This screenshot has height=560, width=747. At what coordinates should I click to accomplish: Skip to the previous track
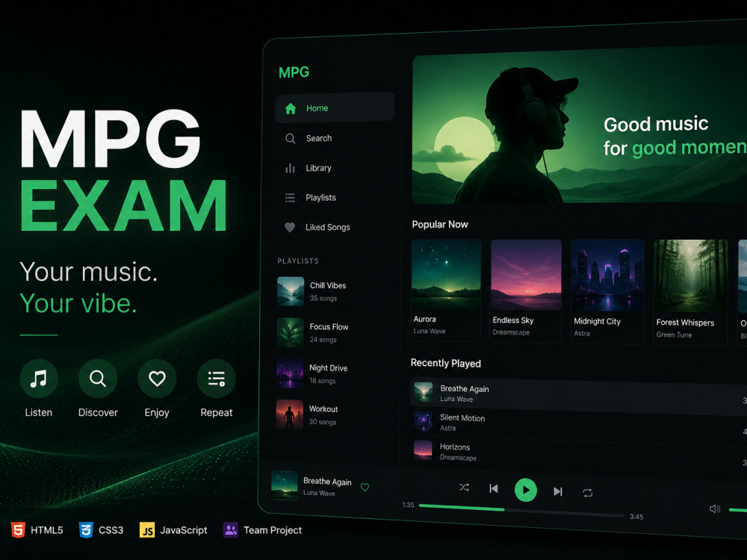[494, 488]
